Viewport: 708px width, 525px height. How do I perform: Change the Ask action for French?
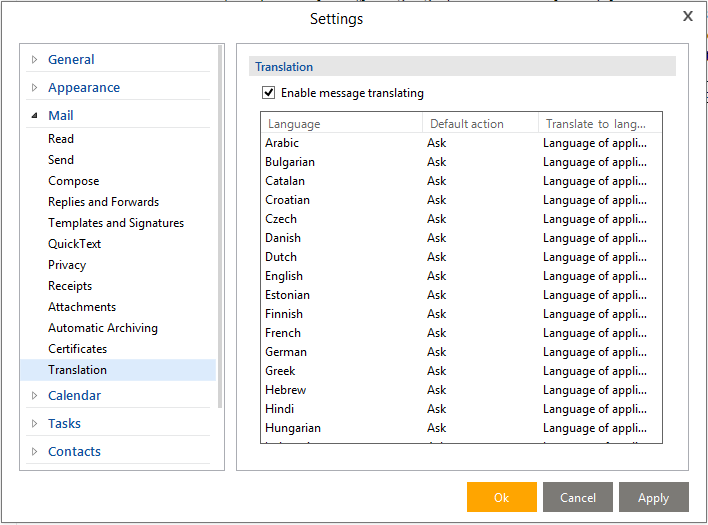click(437, 333)
